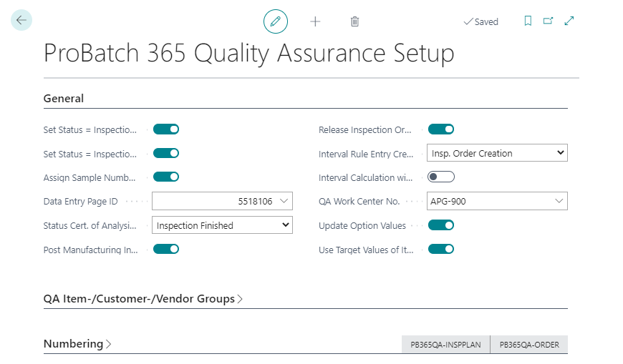The width and height of the screenshot is (623, 364).
Task: Click the pencil edit icon
Action: coord(276,21)
